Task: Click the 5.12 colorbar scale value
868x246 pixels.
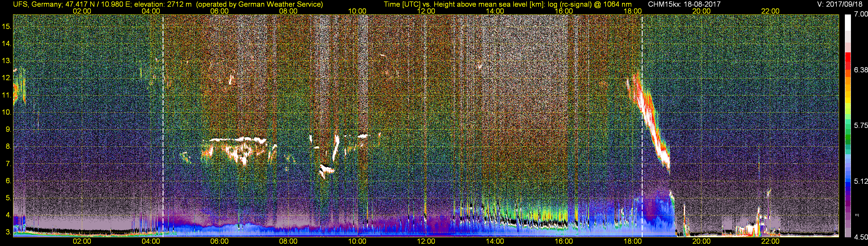Action: click(x=861, y=181)
